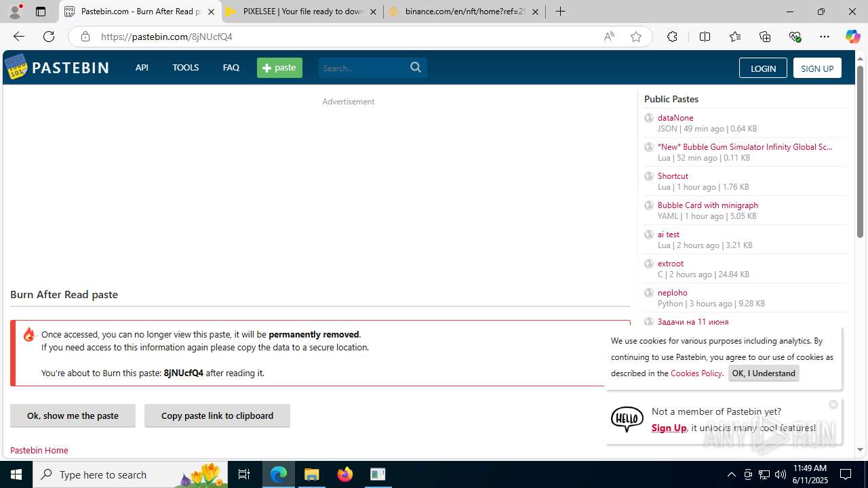The height and width of the screenshot is (488, 868).
Task: Click the globe icon next to extroot paste
Action: tap(649, 264)
